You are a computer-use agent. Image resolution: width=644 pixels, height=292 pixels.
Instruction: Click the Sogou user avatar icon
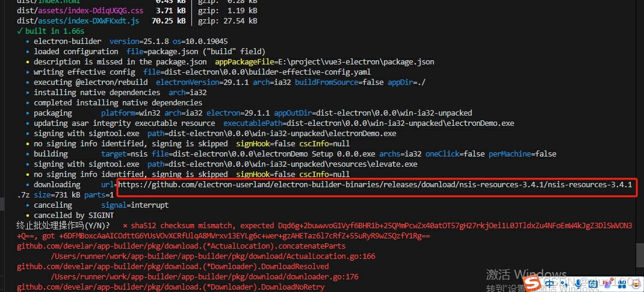pos(636,284)
